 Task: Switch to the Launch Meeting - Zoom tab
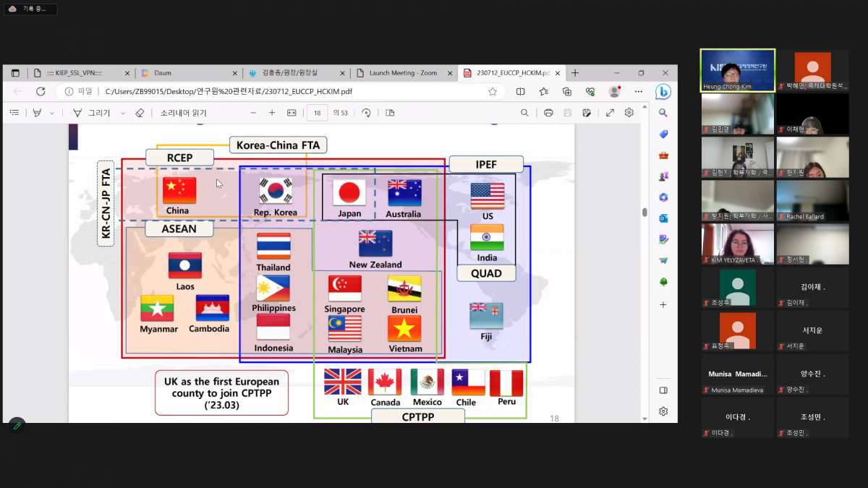403,72
